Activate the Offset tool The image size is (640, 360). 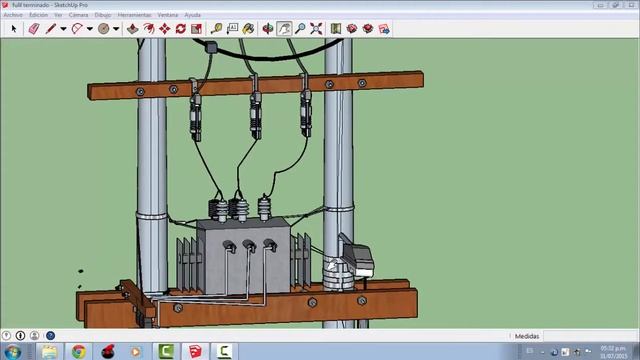click(x=149, y=29)
